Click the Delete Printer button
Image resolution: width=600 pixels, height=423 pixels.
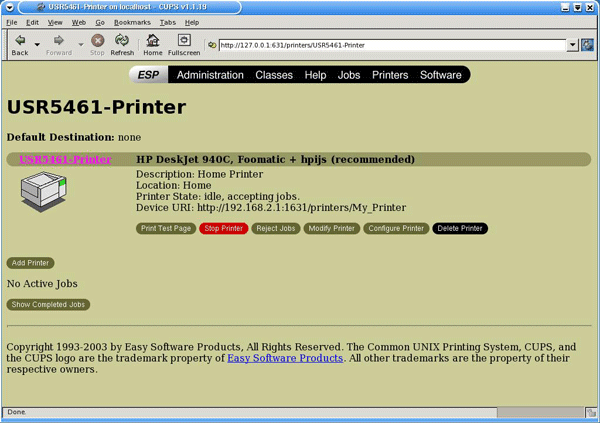[460, 228]
